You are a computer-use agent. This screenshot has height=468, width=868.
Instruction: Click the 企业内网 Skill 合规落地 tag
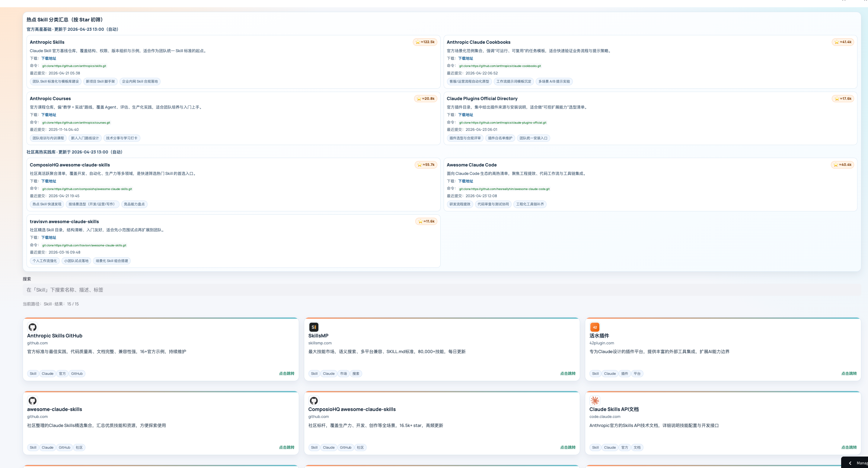[x=140, y=81]
